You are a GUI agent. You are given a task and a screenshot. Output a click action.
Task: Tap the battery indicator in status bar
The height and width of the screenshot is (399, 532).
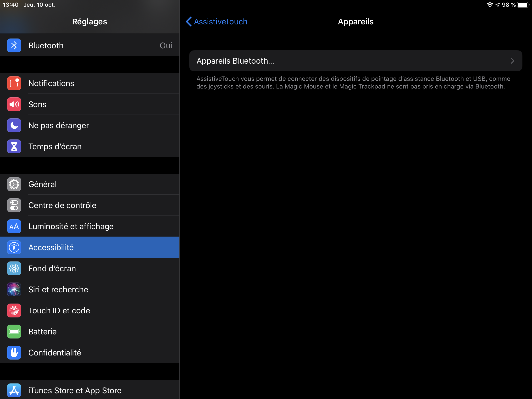click(523, 5)
